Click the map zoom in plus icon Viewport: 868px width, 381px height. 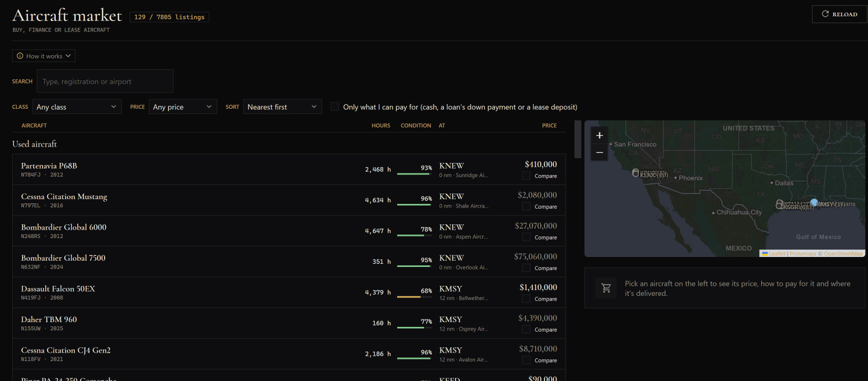[x=599, y=136]
